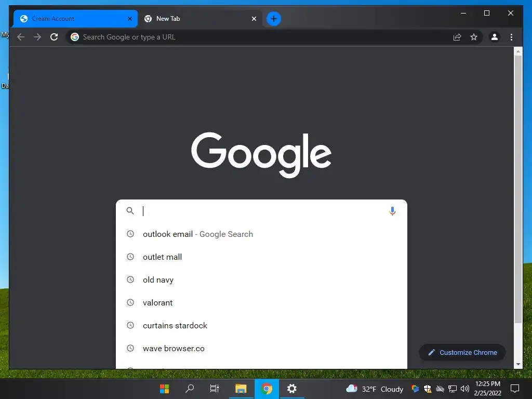Click the browser back arrow

tap(21, 37)
